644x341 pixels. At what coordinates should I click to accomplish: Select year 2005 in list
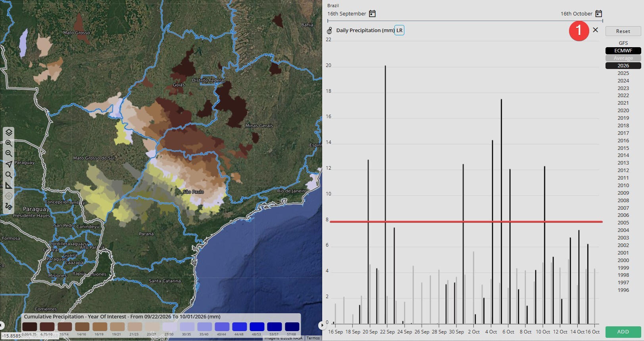(623, 222)
